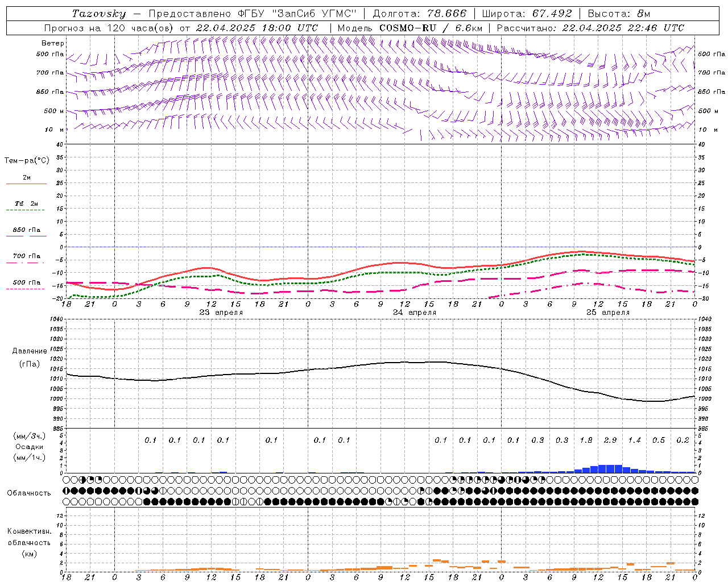Click the 0.2 precipitation value
The height and width of the screenshot is (582, 728).
coord(682,440)
